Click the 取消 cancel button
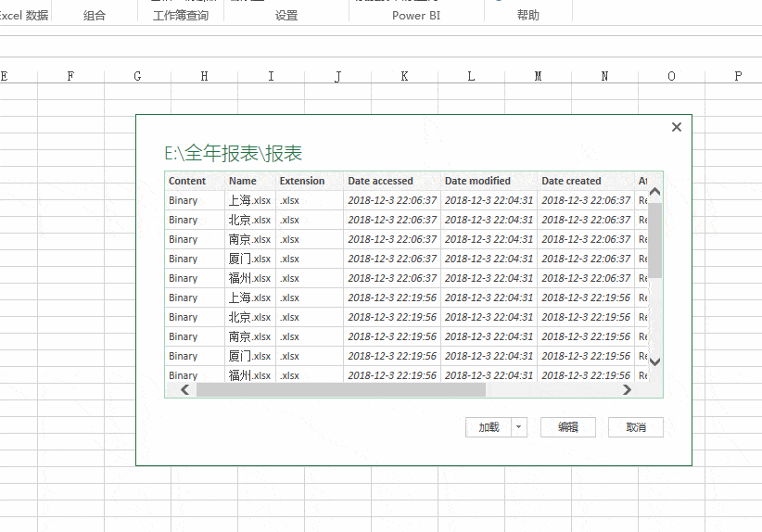 [636, 427]
